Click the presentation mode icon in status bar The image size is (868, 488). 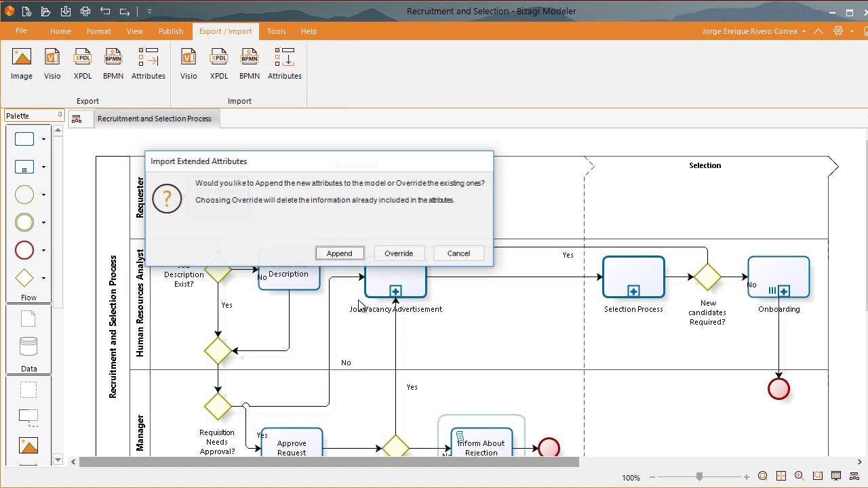point(836,476)
